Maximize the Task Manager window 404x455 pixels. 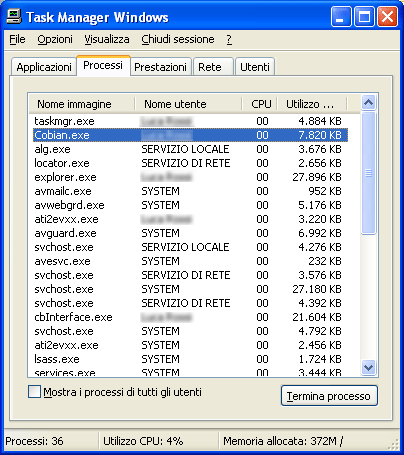click(364, 17)
